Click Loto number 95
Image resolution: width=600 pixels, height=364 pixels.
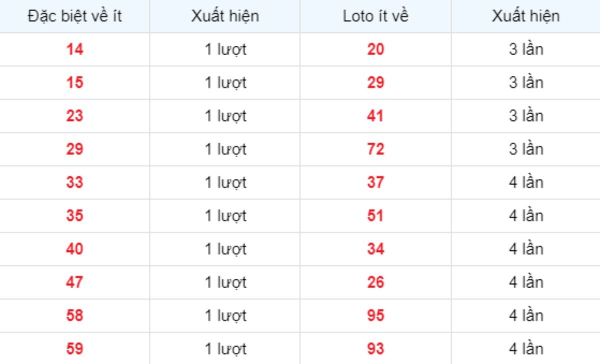(x=375, y=315)
